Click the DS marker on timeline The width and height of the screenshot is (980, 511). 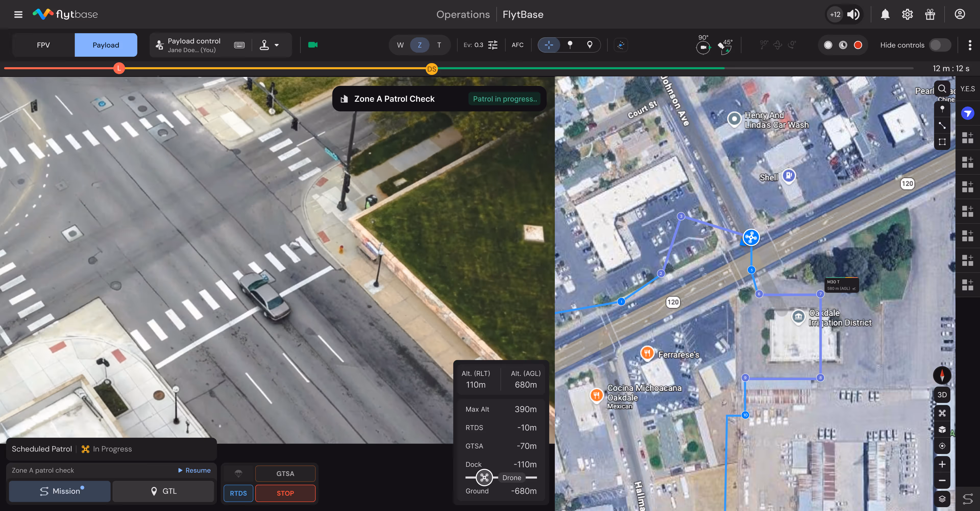click(431, 69)
